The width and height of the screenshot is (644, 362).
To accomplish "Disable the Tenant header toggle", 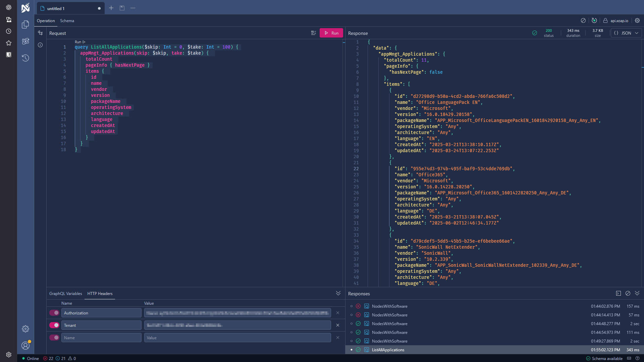I will pyautogui.click(x=54, y=325).
